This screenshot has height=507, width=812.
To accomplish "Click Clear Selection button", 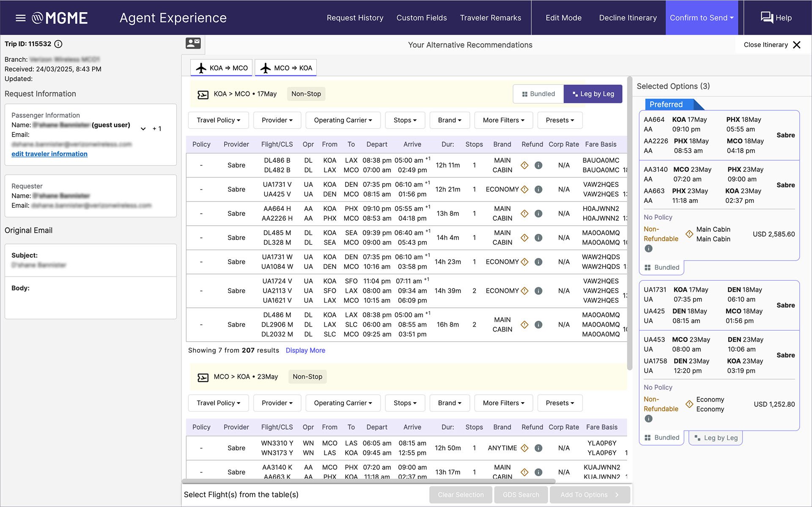I will 461,495.
